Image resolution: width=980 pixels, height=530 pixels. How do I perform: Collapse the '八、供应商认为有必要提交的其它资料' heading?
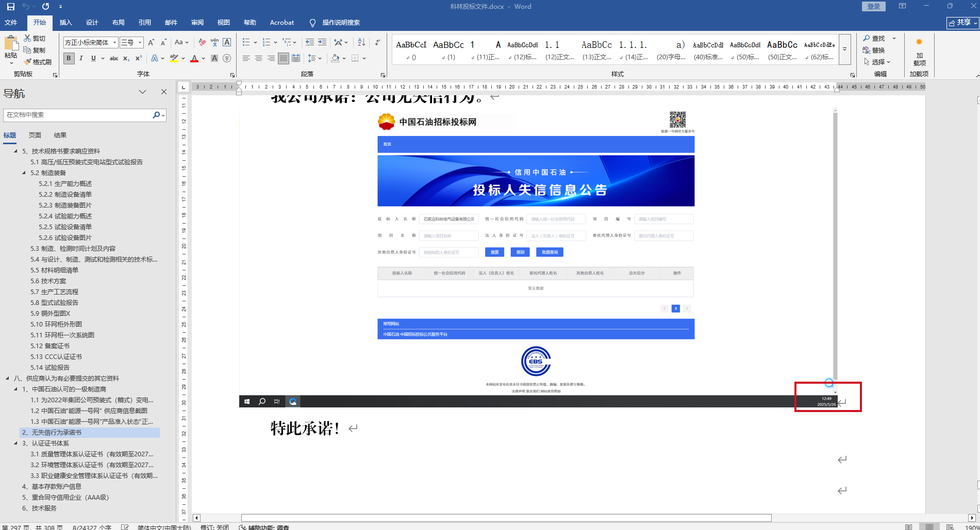tap(7, 379)
